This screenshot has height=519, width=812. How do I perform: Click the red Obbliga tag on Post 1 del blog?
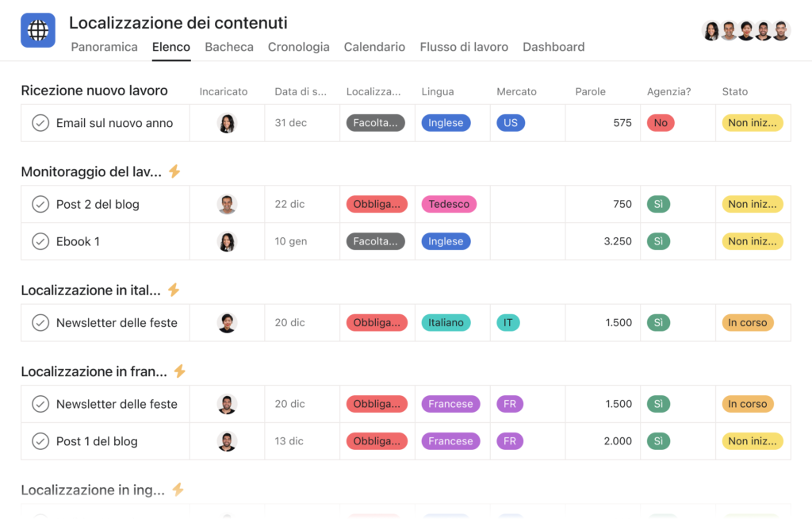(x=377, y=441)
